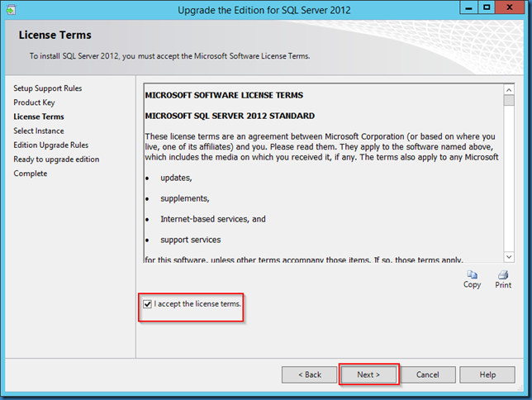Select the Complete step in sidebar
Viewport: 532px width, 400px height.
pos(31,174)
